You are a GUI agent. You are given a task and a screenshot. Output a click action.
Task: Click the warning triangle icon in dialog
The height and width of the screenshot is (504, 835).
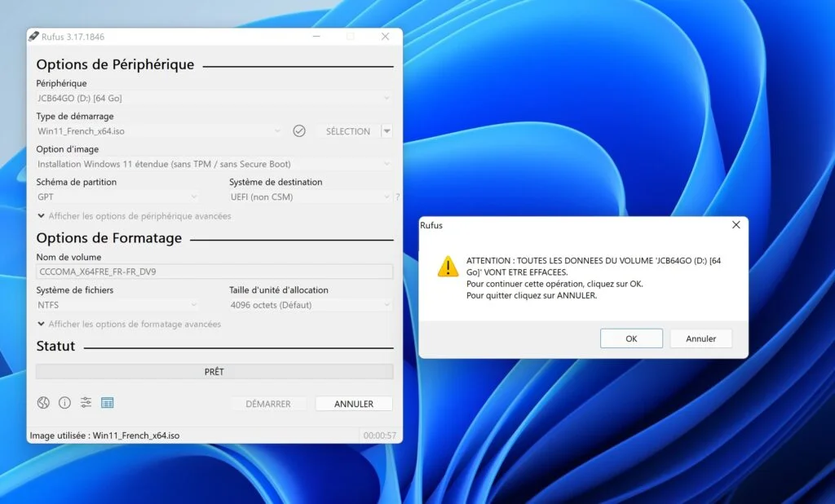click(448, 267)
